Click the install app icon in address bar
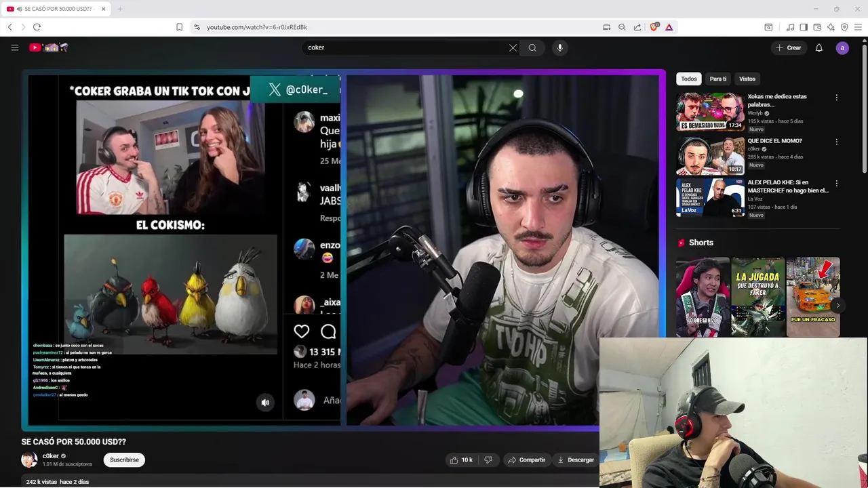Viewport: 868px width, 488px height. pos(606,27)
